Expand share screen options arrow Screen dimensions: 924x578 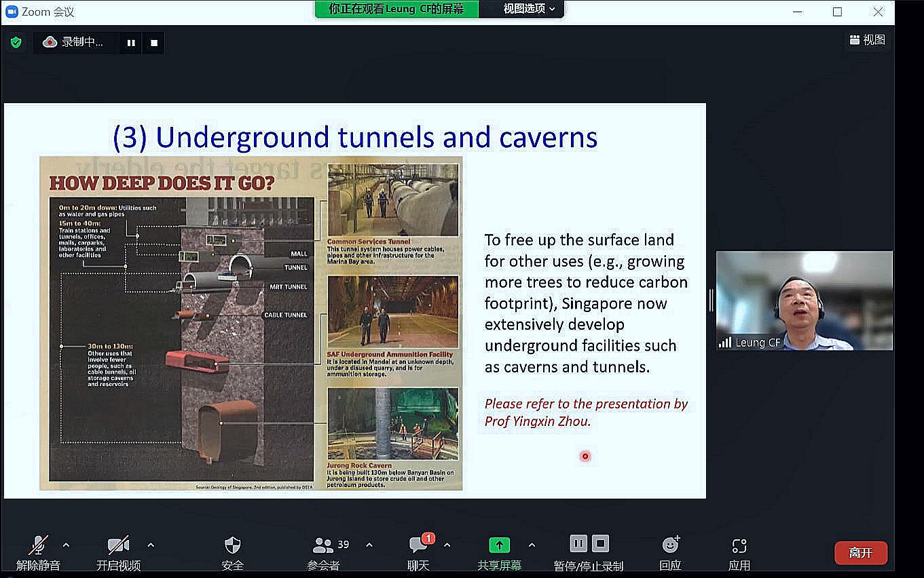click(x=532, y=545)
